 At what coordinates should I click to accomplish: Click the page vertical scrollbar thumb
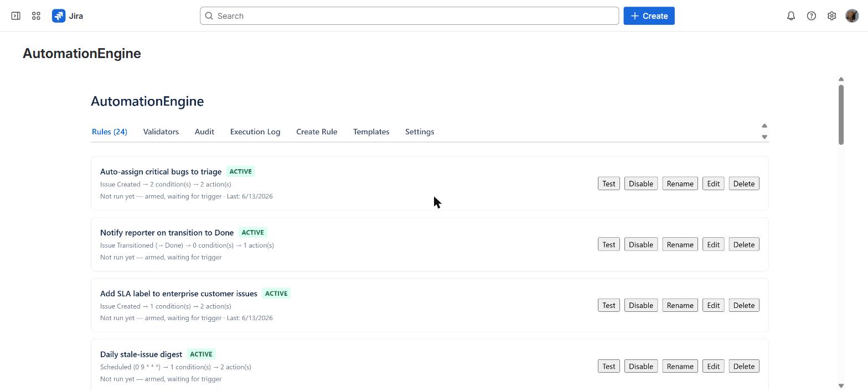pyautogui.click(x=841, y=114)
